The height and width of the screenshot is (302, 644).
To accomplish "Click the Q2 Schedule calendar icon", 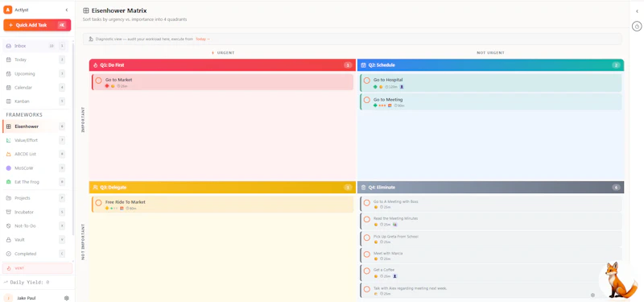I will 363,65.
